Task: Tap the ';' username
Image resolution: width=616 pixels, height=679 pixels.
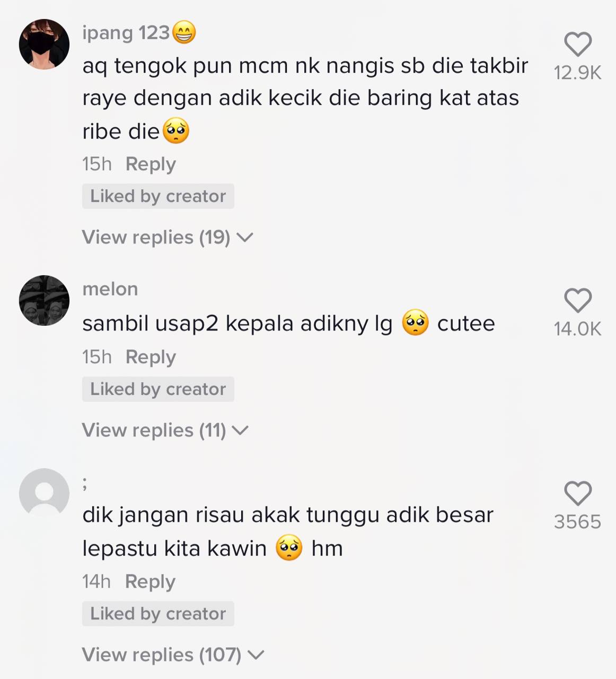Action: pos(85,484)
